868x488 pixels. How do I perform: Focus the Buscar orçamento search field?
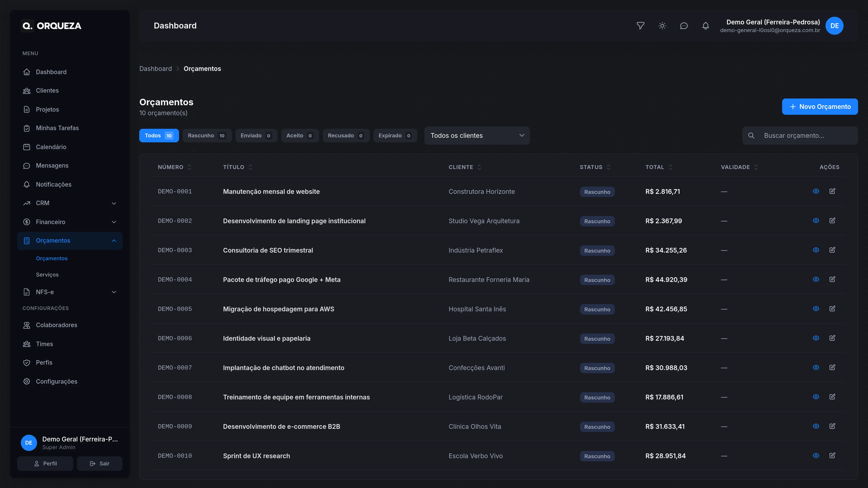(800, 135)
